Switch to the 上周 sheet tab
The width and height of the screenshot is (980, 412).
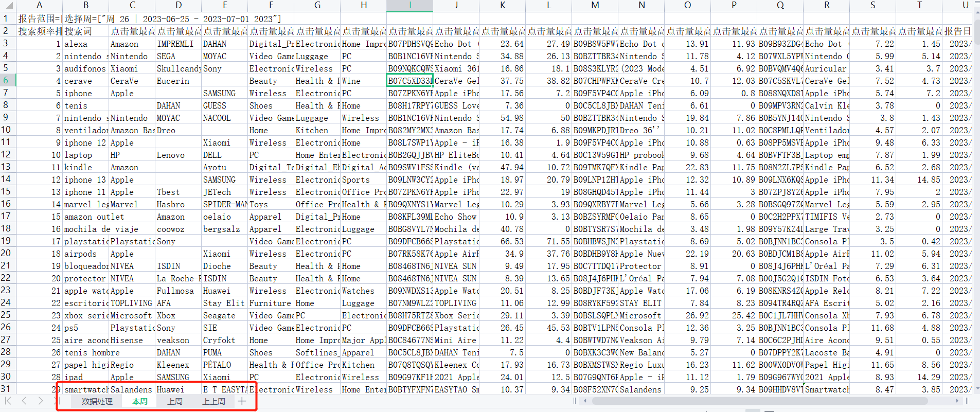point(175,401)
